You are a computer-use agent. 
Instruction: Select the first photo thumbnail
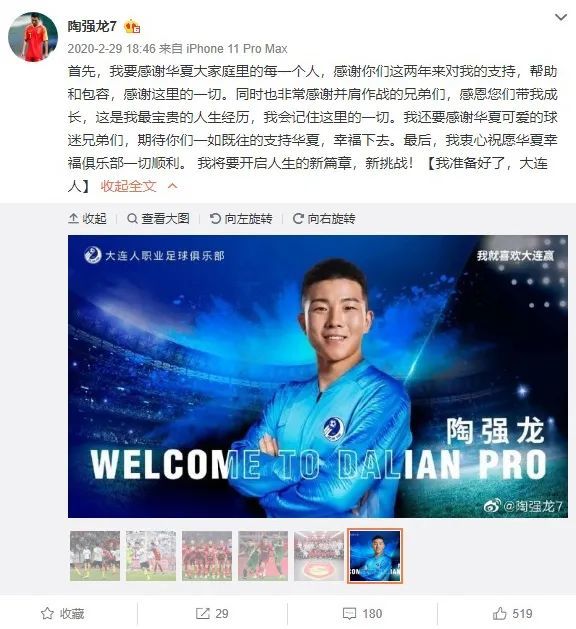[x=95, y=556]
